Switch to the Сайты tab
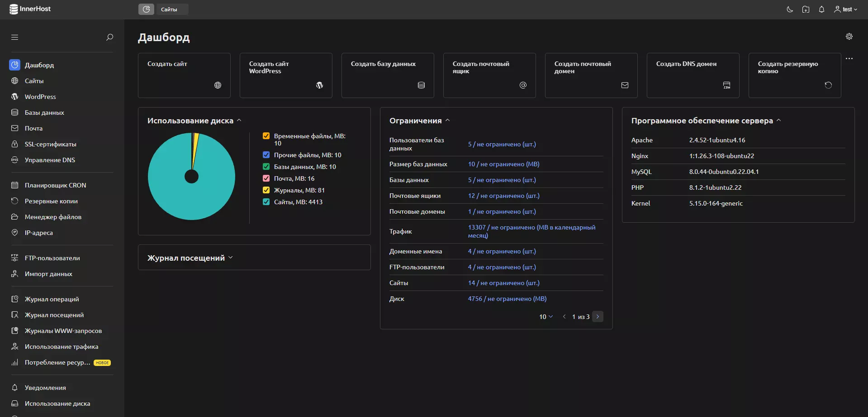868x417 pixels. [172, 9]
